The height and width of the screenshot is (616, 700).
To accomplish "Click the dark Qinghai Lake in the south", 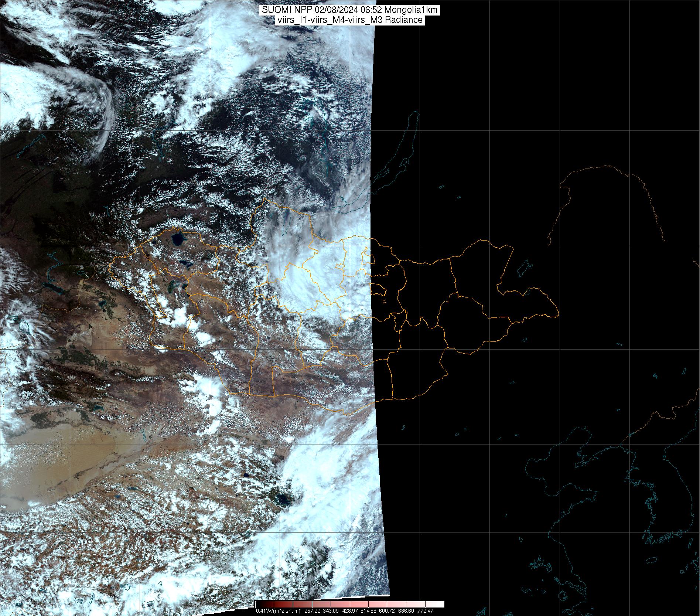I will [284, 500].
